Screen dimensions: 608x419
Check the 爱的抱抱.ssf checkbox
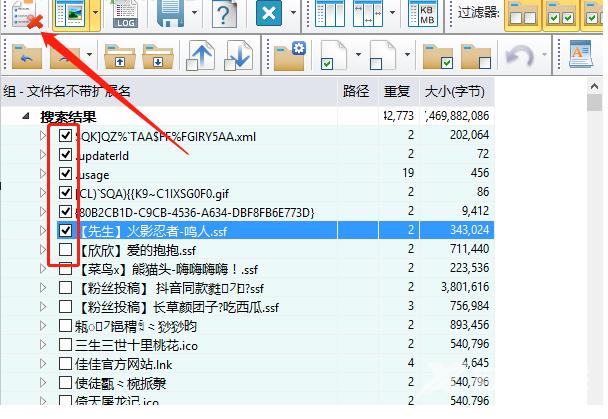click(65, 250)
